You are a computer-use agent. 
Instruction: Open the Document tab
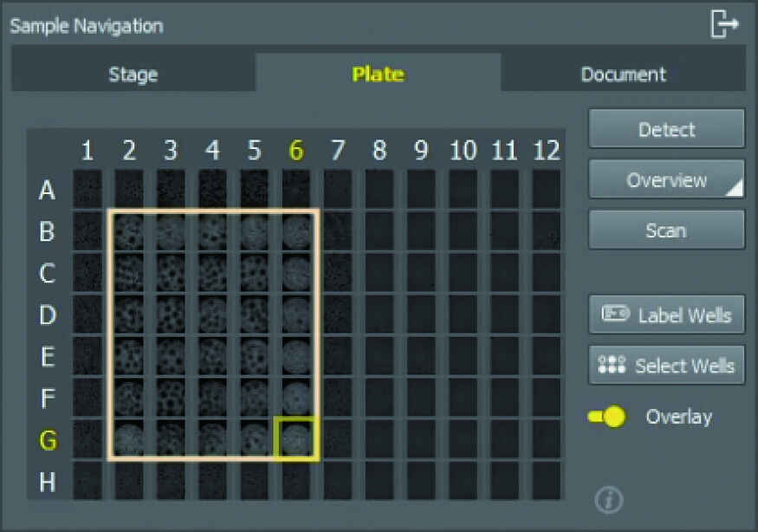tap(623, 75)
